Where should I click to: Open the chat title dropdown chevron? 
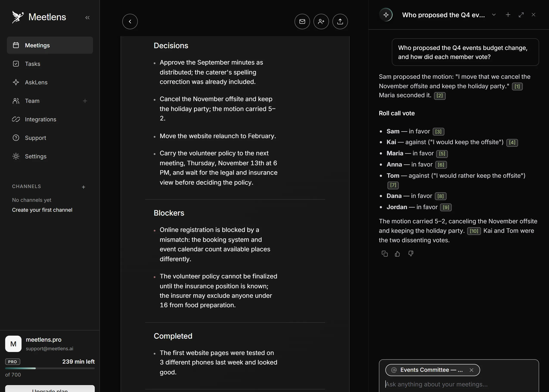[494, 15]
